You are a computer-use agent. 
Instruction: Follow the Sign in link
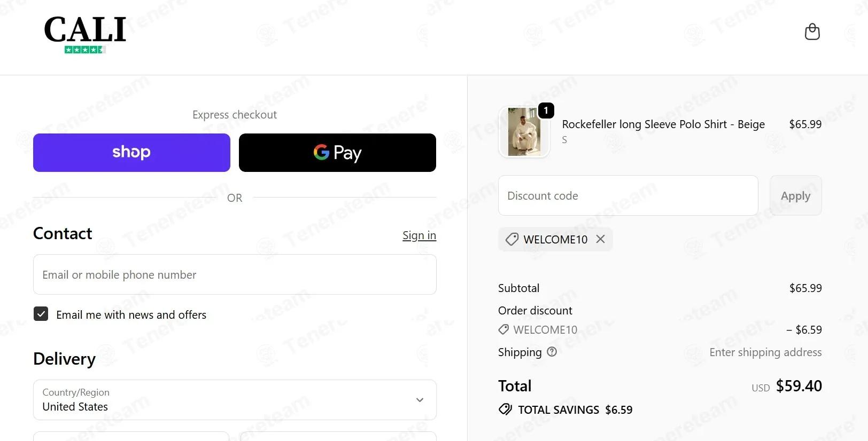(419, 235)
